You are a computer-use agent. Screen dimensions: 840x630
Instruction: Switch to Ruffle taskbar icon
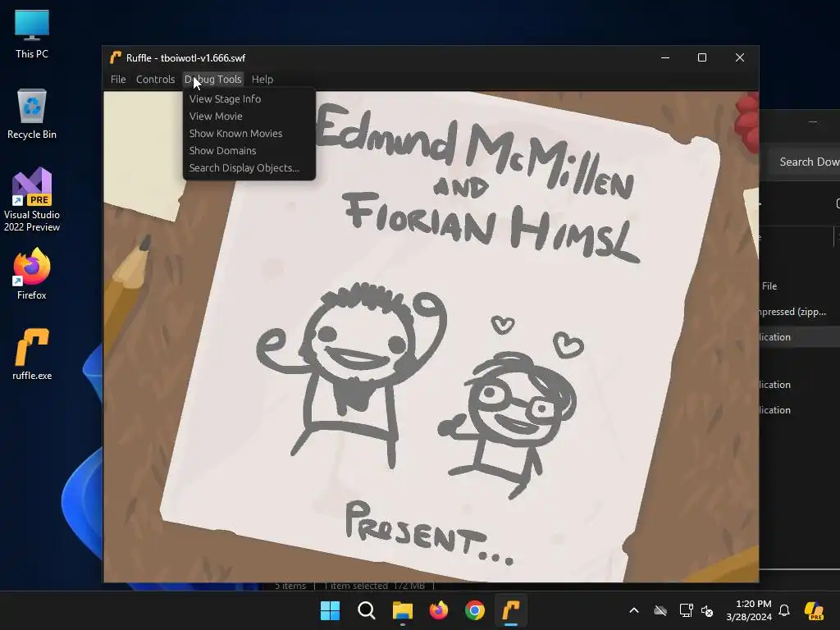[511, 610]
